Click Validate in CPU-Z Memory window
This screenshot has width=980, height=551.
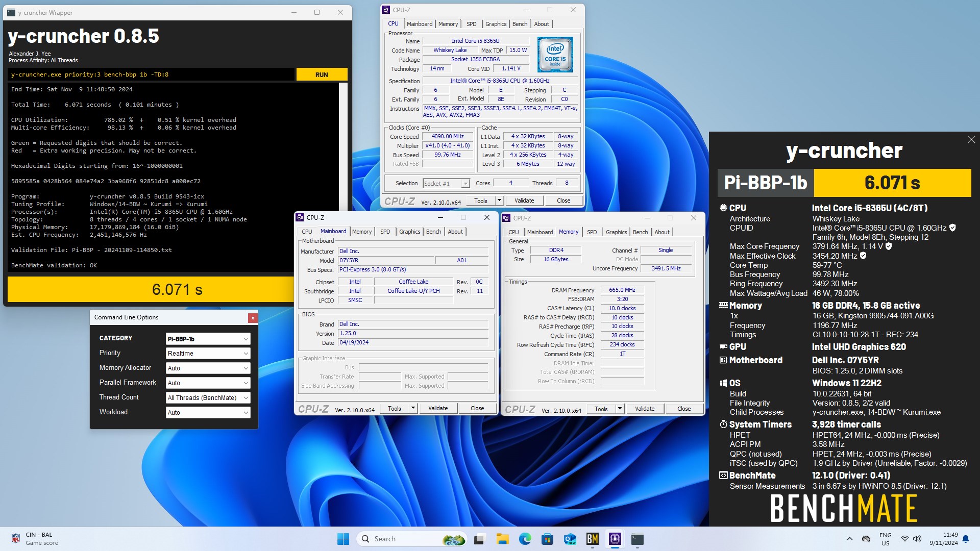point(645,409)
